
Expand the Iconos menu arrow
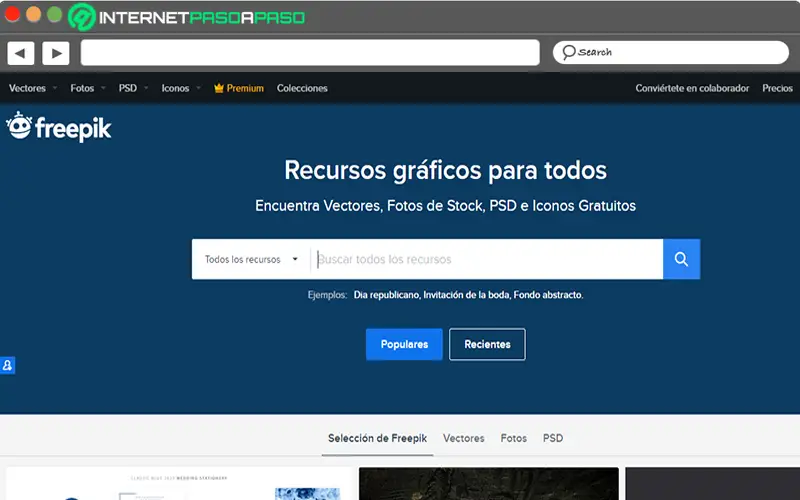point(198,88)
